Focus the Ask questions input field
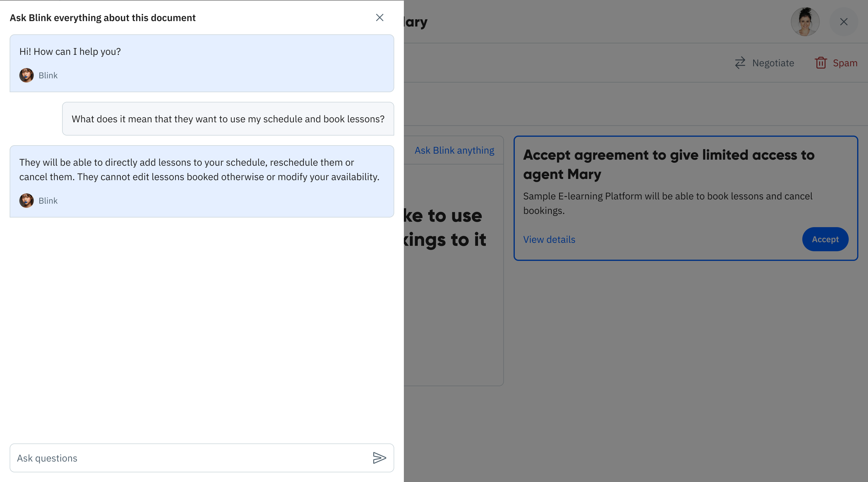 [x=202, y=458]
